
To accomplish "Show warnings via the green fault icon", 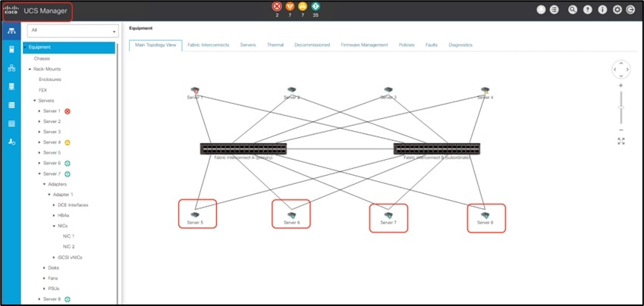I will coord(316,7).
